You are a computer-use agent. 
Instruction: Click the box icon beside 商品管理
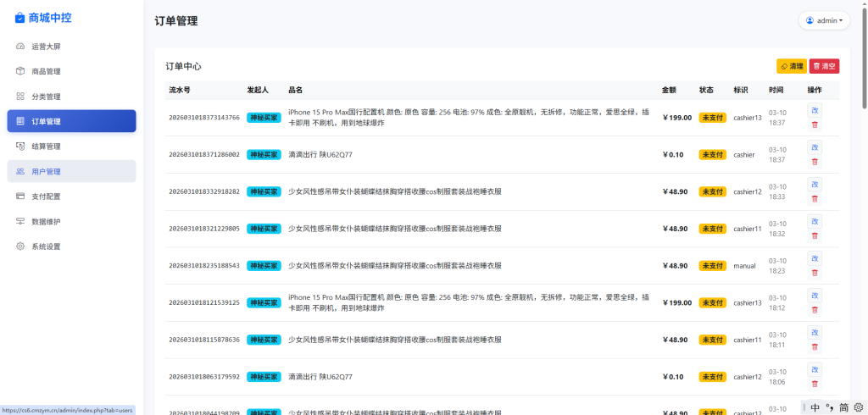[x=20, y=71]
